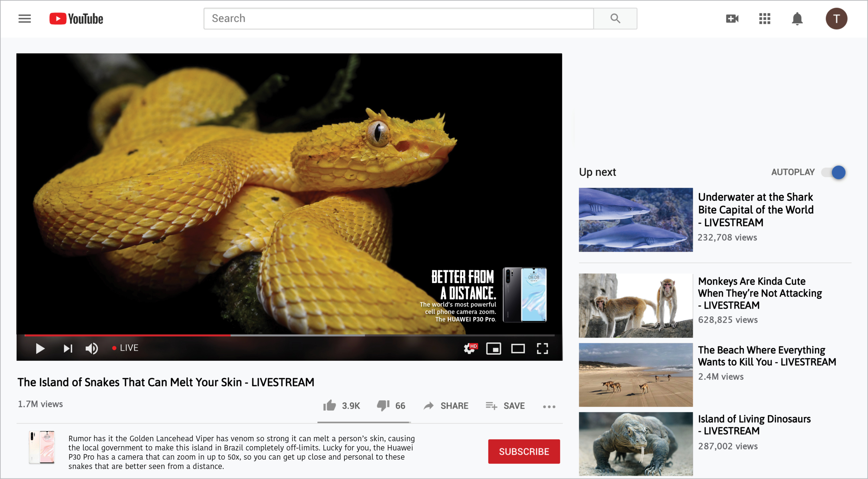Screen dimensions: 868x479
Task: Click the '628,825 views' text
Action: [728, 320]
